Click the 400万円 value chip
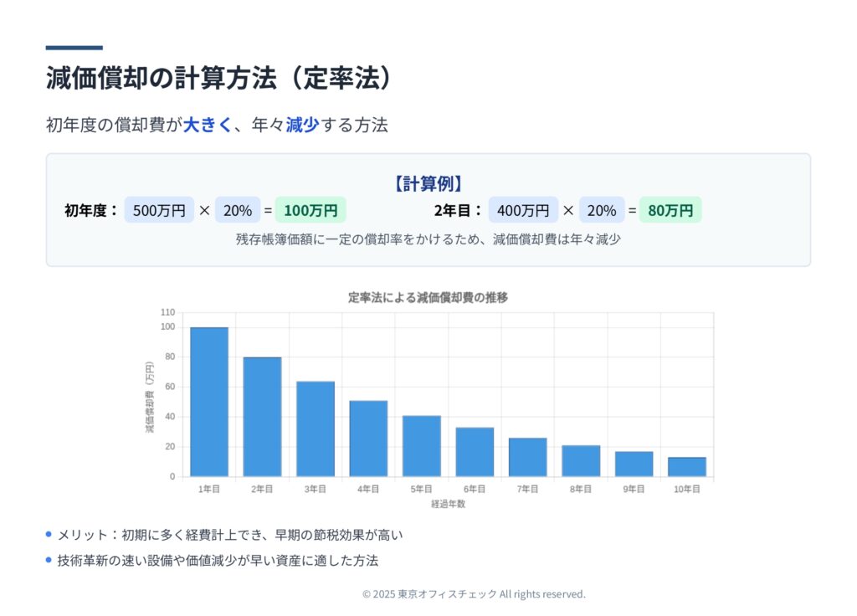Screen dimensions: 857x616 tap(523, 211)
